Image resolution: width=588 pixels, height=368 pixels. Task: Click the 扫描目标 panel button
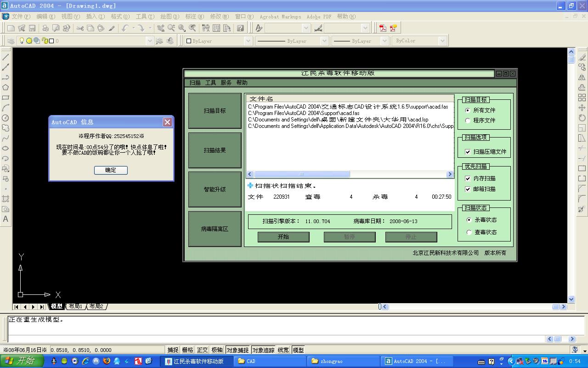click(215, 111)
